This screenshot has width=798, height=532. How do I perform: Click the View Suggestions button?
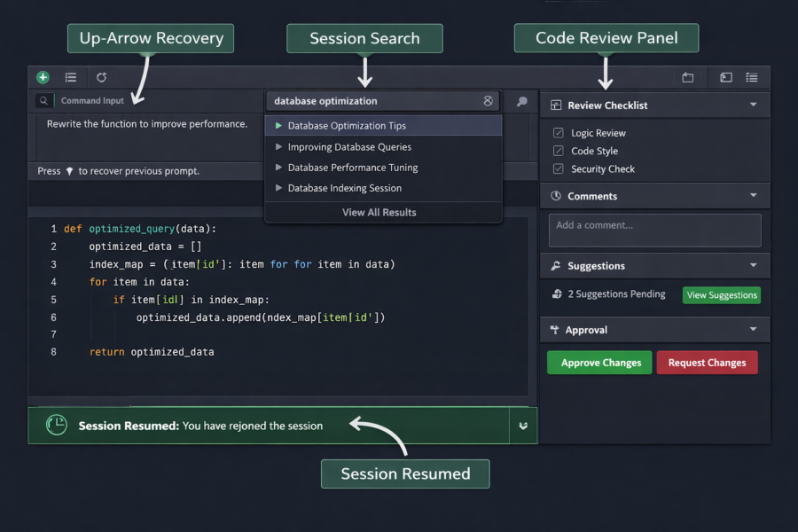click(x=722, y=295)
